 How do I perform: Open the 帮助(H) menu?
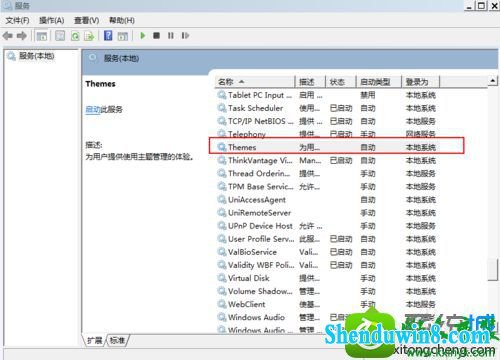[x=122, y=21]
